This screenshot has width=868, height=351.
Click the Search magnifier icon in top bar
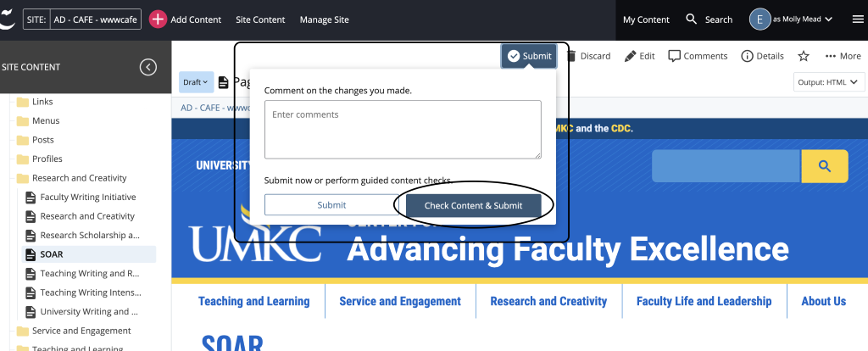(692, 19)
